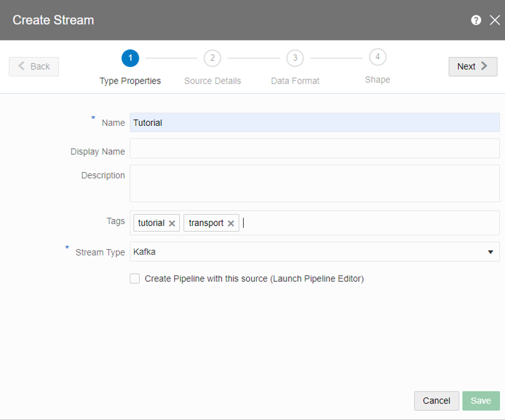Cancel the stream creation
This screenshot has height=420, width=505.
pyautogui.click(x=436, y=400)
